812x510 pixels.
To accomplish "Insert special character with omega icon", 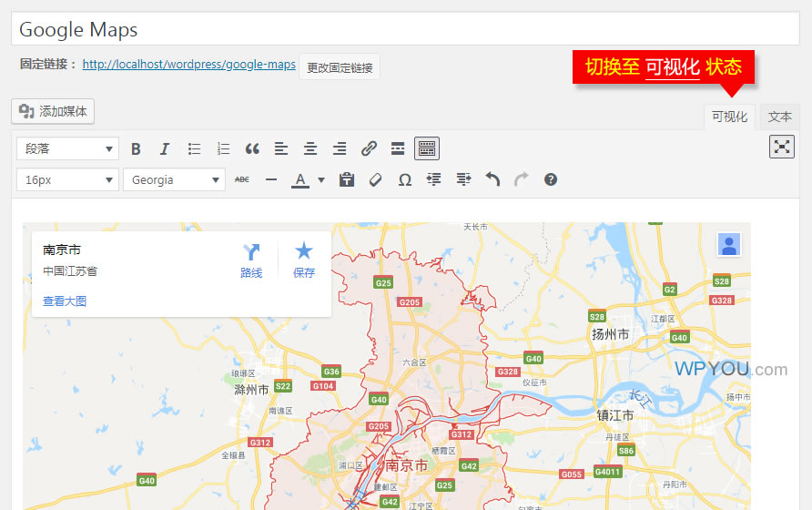I will pyautogui.click(x=405, y=179).
